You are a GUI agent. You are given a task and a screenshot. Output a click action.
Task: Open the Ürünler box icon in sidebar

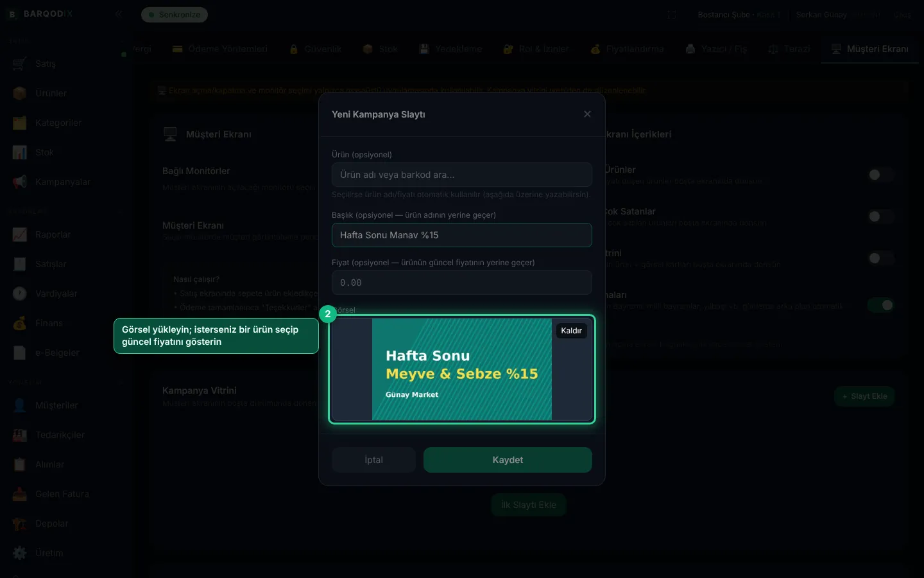[20, 93]
